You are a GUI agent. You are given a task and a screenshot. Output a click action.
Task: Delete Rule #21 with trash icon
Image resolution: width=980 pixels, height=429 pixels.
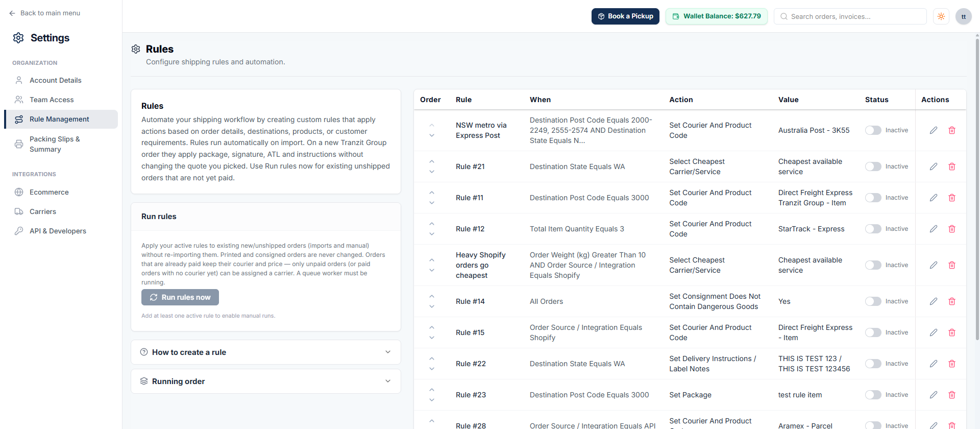952,166
